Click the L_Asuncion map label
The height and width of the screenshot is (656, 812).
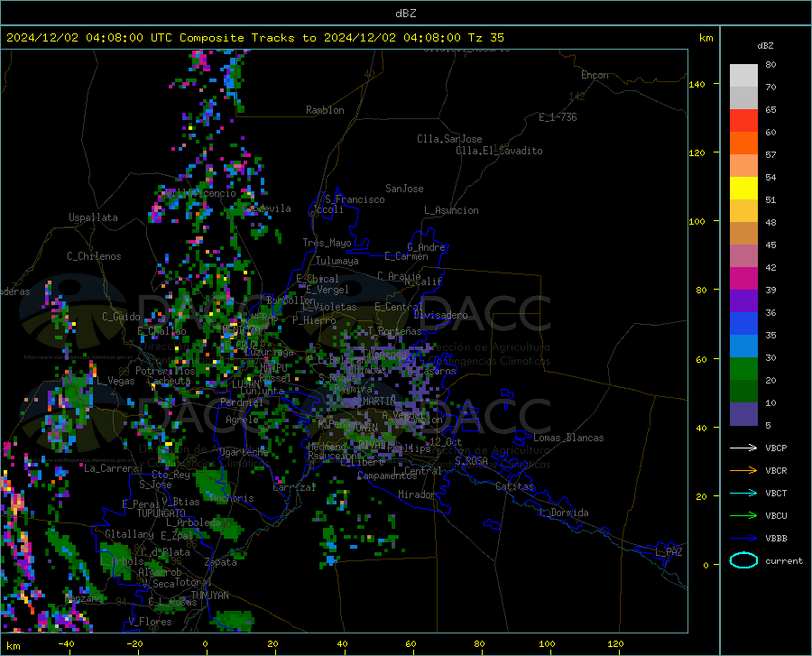click(x=451, y=210)
